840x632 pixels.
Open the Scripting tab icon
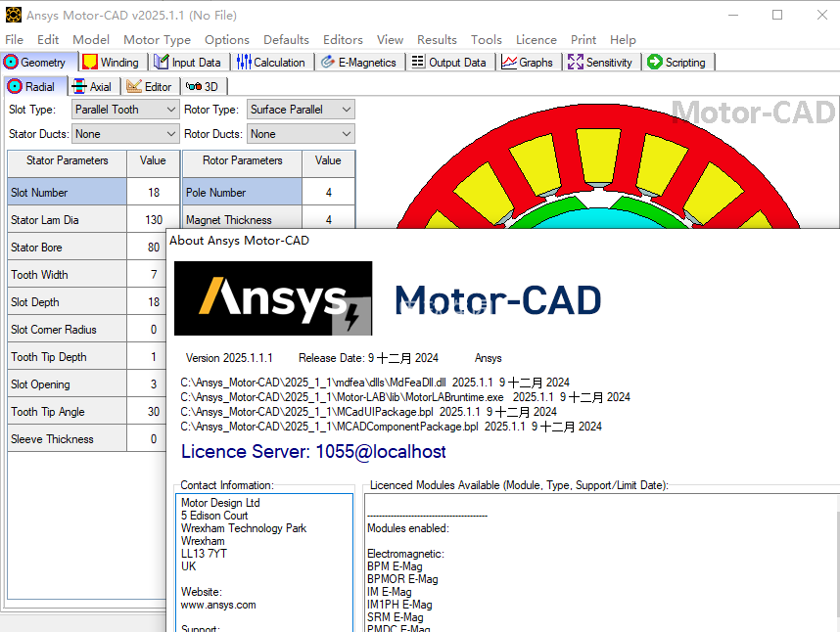point(655,63)
